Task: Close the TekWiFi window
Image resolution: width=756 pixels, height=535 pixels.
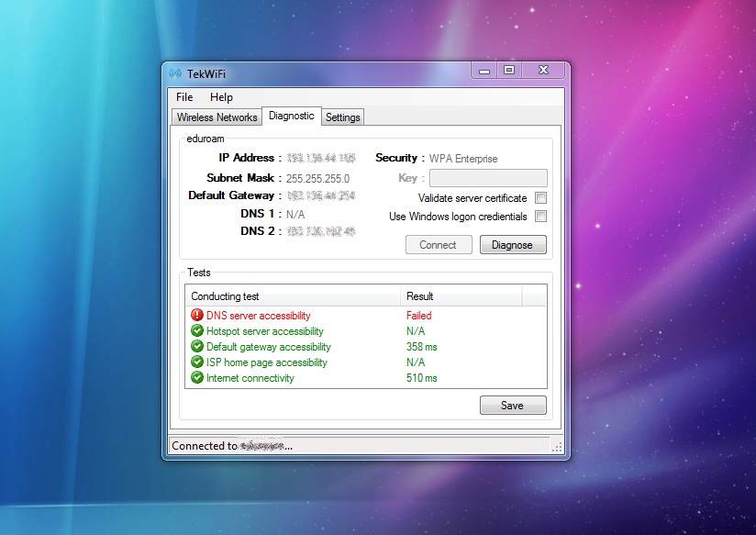Action: tap(543, 70)
